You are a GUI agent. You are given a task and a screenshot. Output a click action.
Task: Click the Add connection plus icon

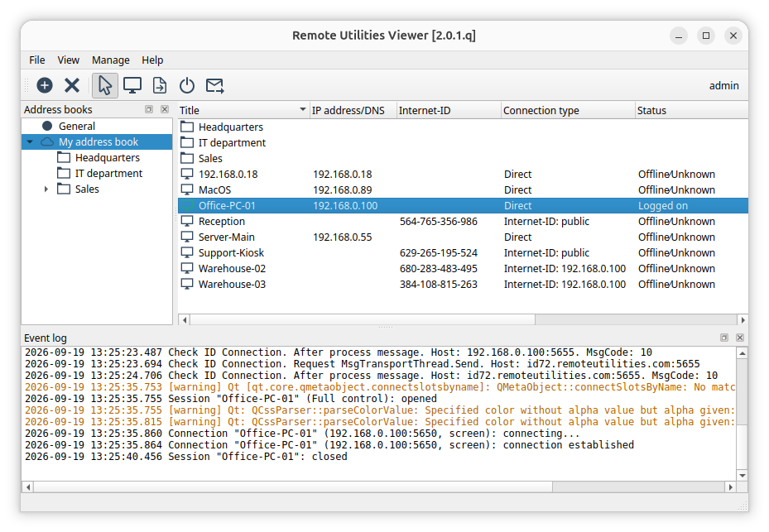[45, 85]
